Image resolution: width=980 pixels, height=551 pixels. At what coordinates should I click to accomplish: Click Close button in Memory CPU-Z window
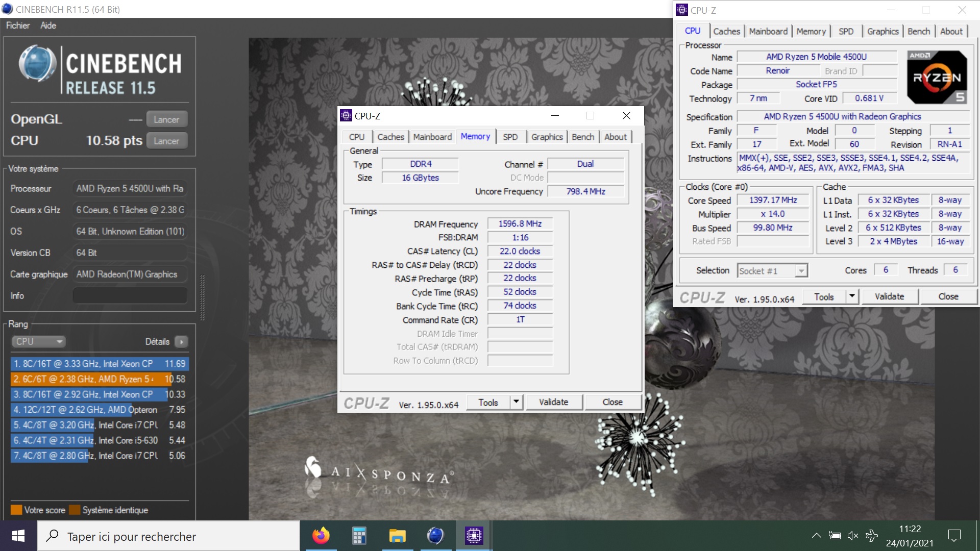click(612, 402)
